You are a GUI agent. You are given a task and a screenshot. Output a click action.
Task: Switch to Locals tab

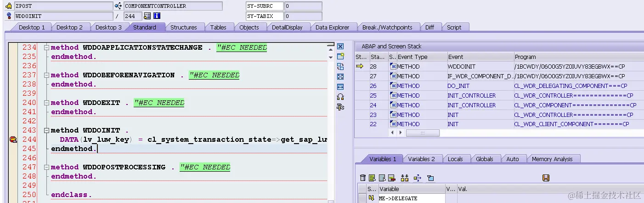(x=455, y=159)
